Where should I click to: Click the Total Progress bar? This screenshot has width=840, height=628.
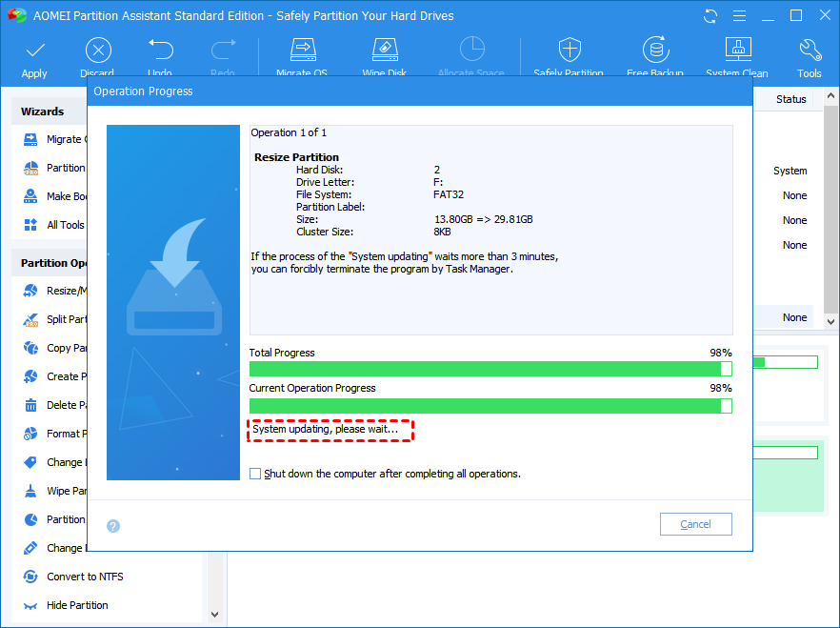[490, 369]
